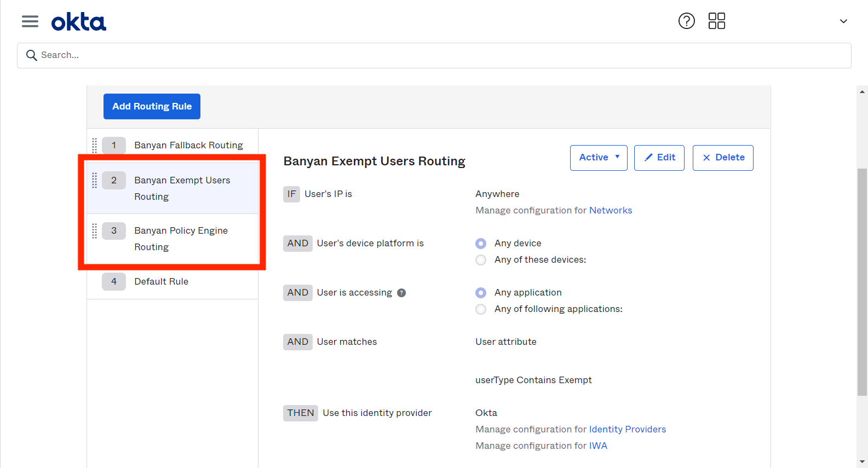868x468 pixels.
Task: Click into the Search field
Action: [434, 55]
